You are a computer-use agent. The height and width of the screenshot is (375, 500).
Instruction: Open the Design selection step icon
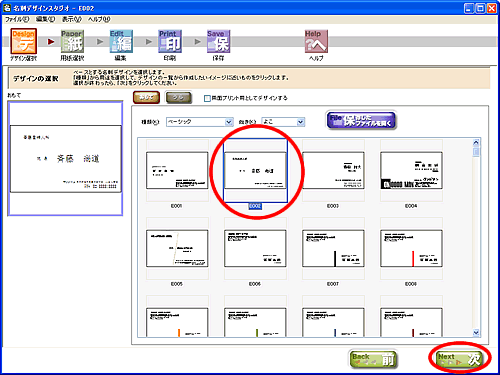point(24,41)
